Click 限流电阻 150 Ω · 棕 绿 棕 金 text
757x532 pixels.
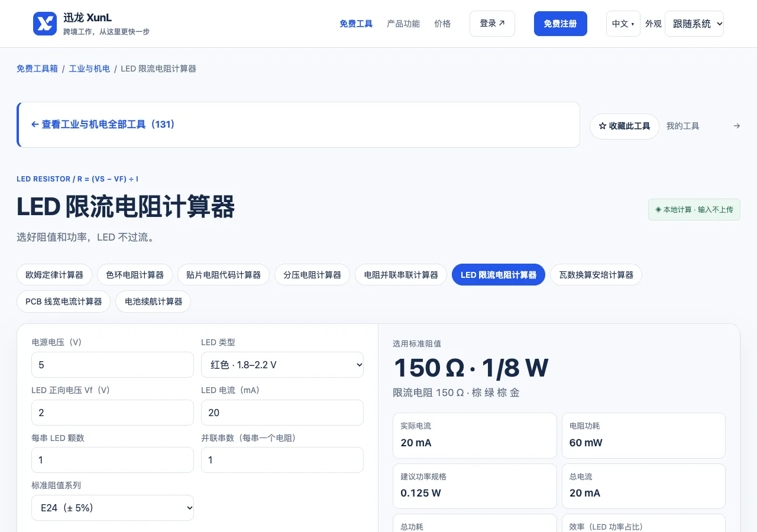pos(456,392)
